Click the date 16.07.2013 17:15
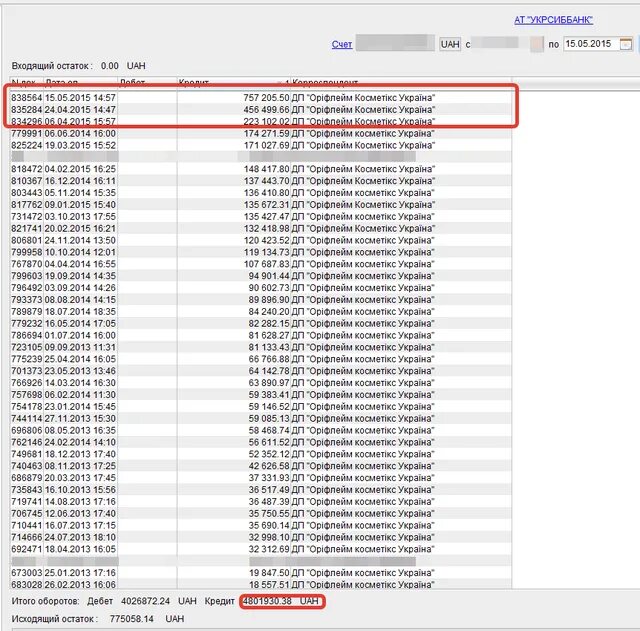Viewport: 640px width, 631px height. coord(80,525)
